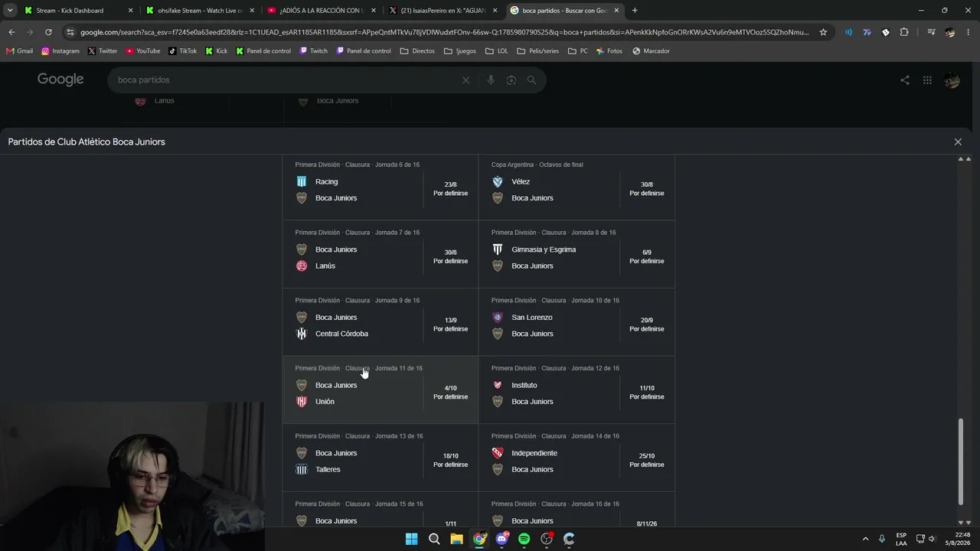980x551 pixels.
Task: Clear the Google search box
Action: click(x=465, y=80)
